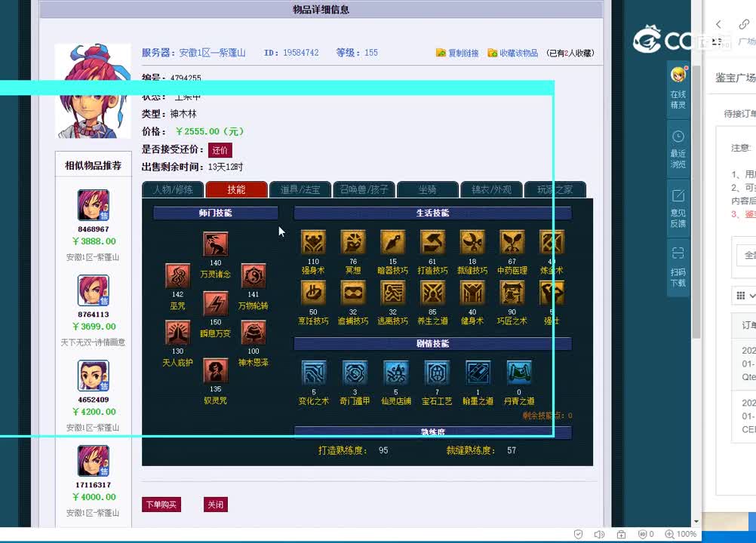Select the 养生之道 skill icon
This screenshot has height=543, width=756.
(432, 293)
